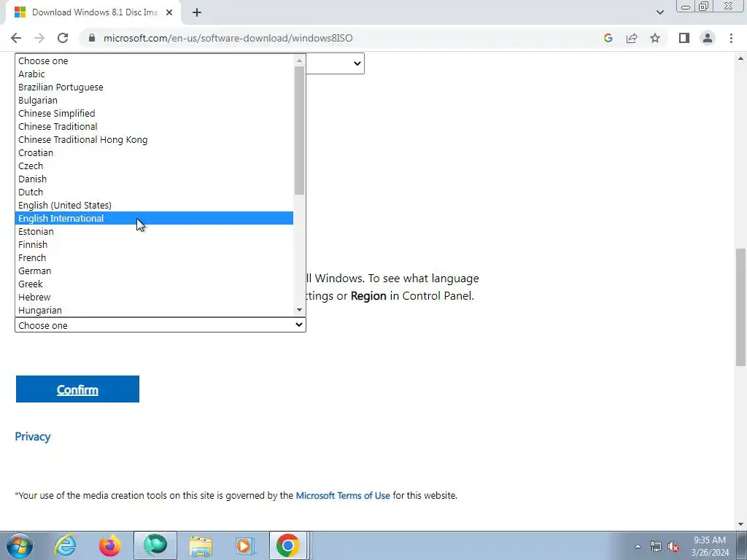This screenshot has height=560, width=747.
Task: Open Microsoft Terms of Use link
Action: point(343,496)
